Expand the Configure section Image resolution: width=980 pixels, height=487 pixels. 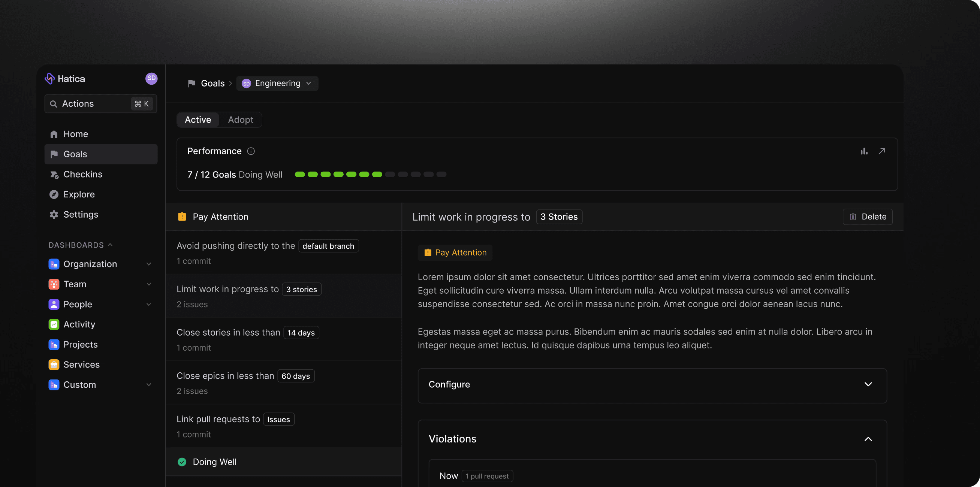click(868, 384)
